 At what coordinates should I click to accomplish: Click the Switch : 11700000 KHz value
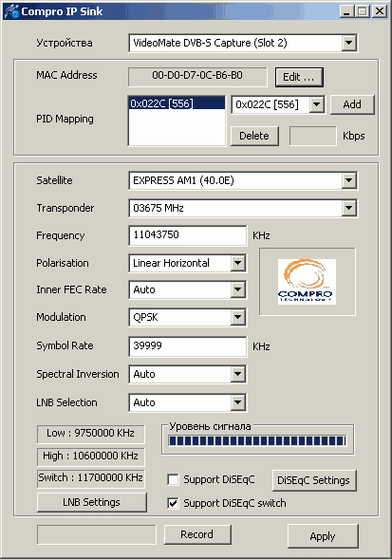(91, 478)
